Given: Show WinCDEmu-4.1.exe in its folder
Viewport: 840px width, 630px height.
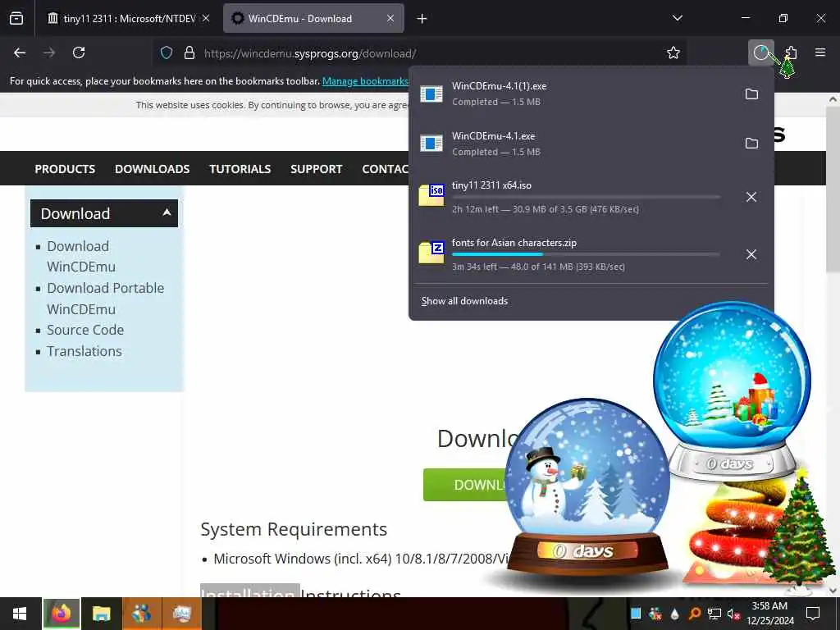Looking at the screenshot, I should [751, 144].
